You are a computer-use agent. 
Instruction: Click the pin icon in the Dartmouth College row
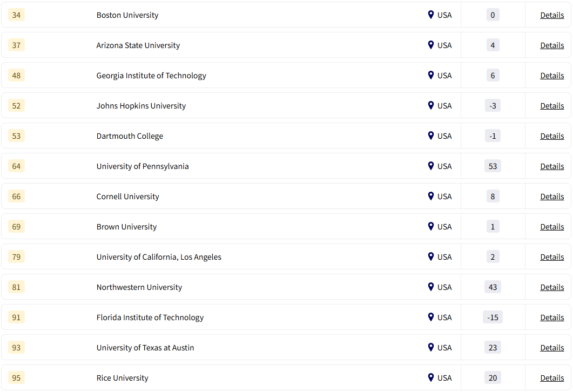430,136
